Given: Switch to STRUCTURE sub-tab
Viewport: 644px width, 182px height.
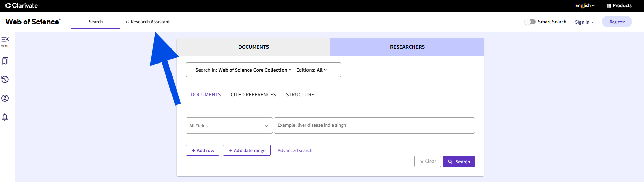Looking at the screenshot, I should point(300,95).
